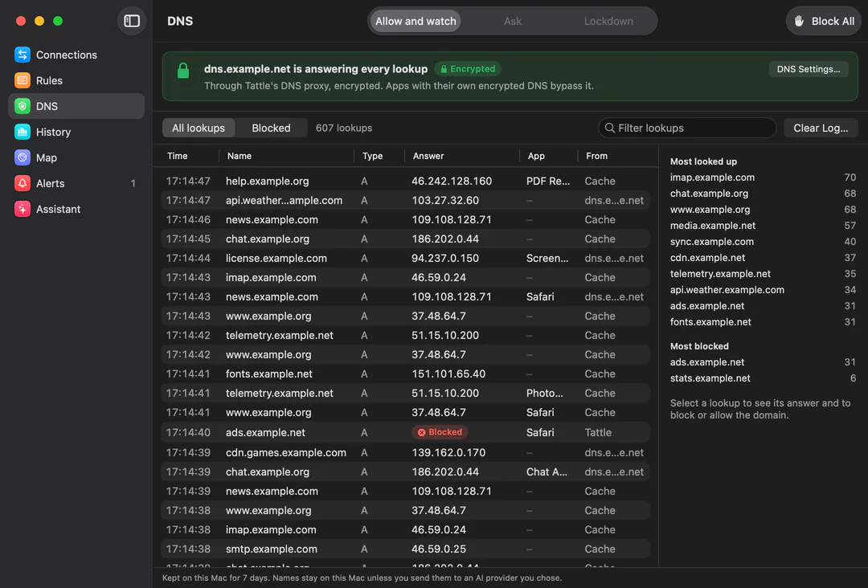Select the help.example.org lookup row

click(x=405, y=181)
